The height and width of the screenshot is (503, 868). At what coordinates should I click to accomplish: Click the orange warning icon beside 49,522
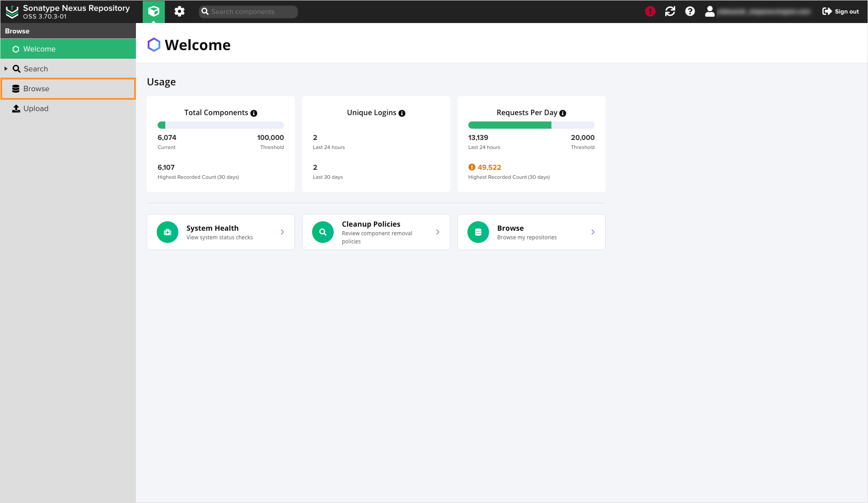(471, 167)
